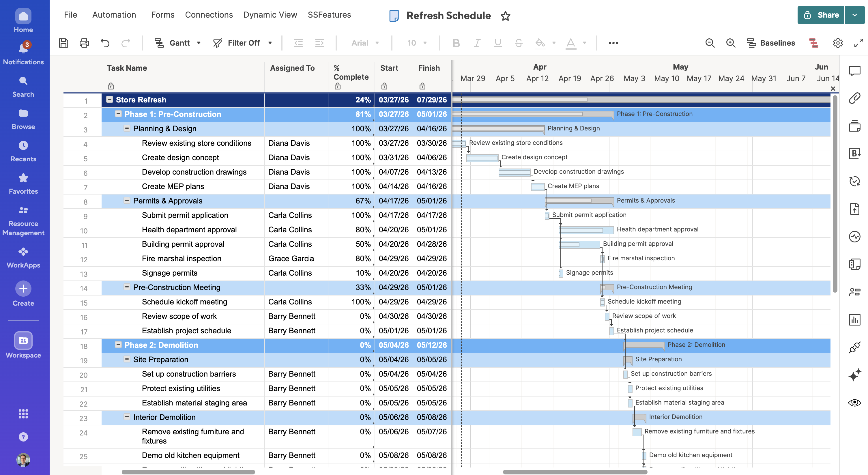Open Gantt settings gear

point(838,43)
